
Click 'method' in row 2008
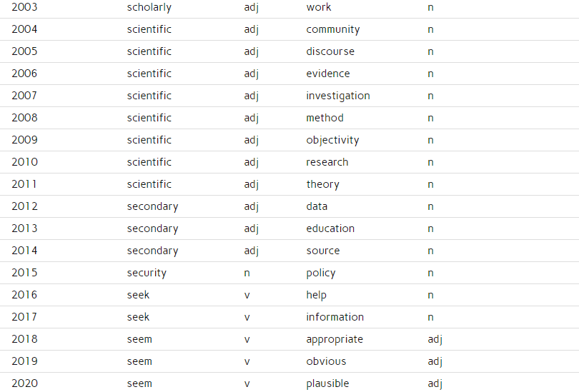coord(325,118)
